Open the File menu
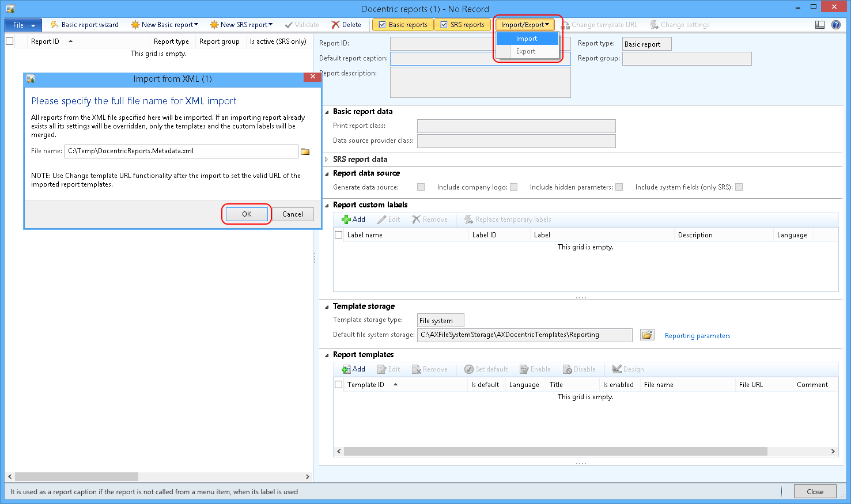The width and height of the screenshot is (851, 504). tap(23, 25)
